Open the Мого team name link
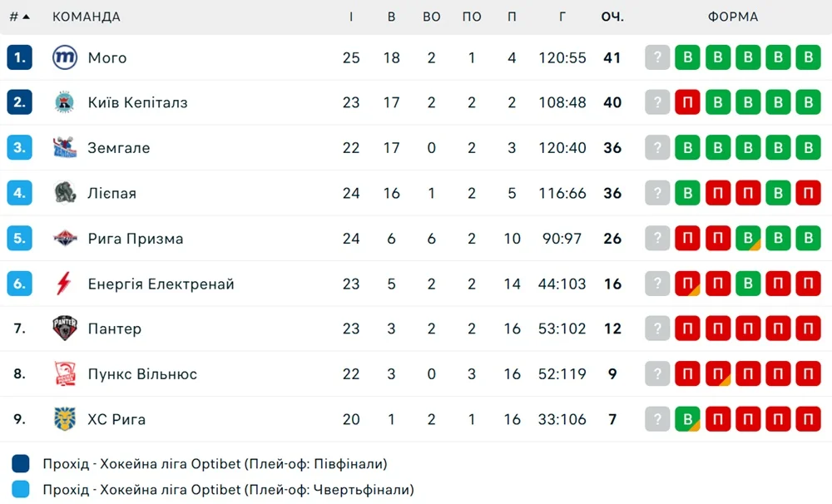This screenshot has width=832, height=504. [x=107, y=57]
